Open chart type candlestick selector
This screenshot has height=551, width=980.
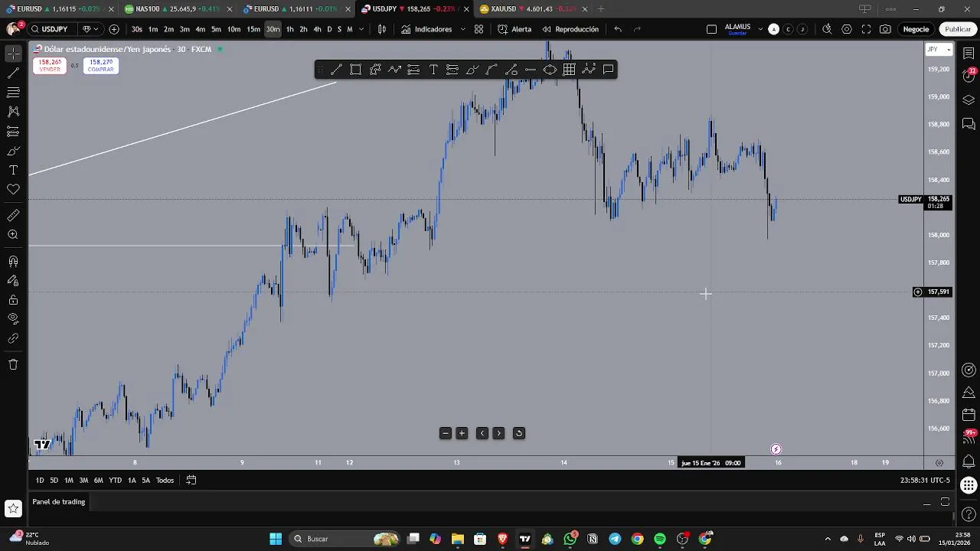pos(382,29)
